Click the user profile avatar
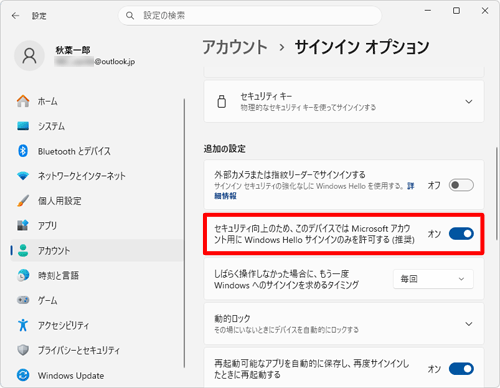The width and height of the screenshot is (500, 388). (x=29, y=56)
